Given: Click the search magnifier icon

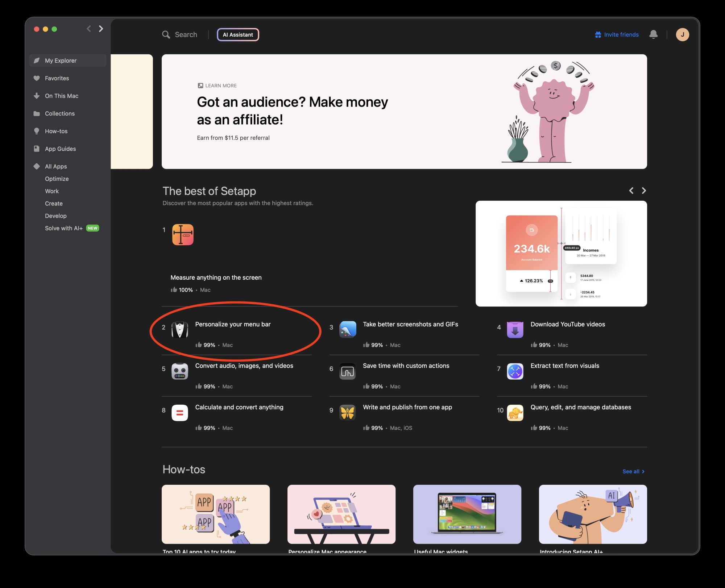Looking at the screenshot, I should coord(166,35).
